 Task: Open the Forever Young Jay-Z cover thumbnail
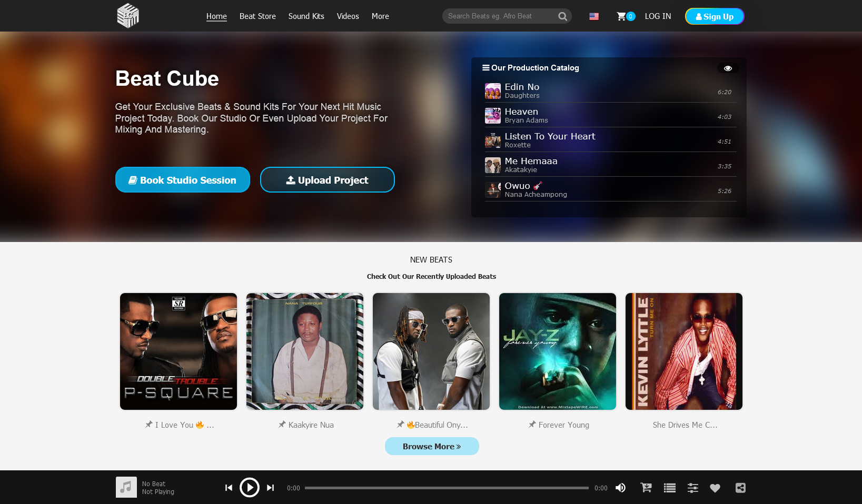tap(557, 351)
